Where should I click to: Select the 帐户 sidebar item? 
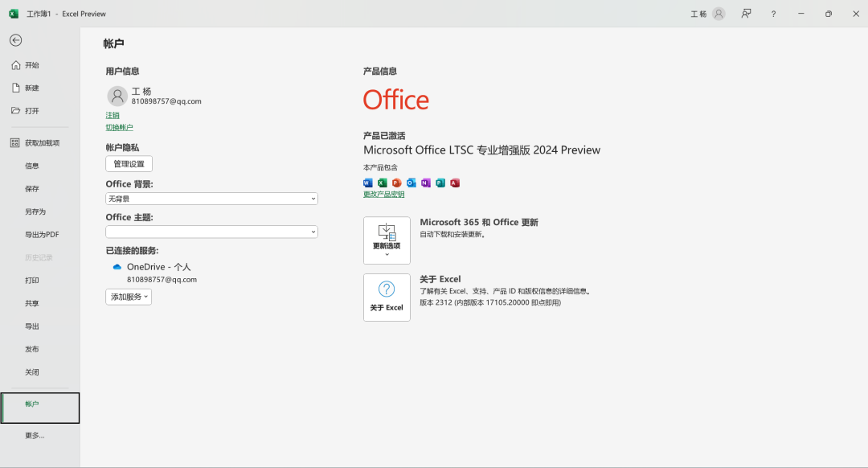pyautogui.click(x=40, y=408)
